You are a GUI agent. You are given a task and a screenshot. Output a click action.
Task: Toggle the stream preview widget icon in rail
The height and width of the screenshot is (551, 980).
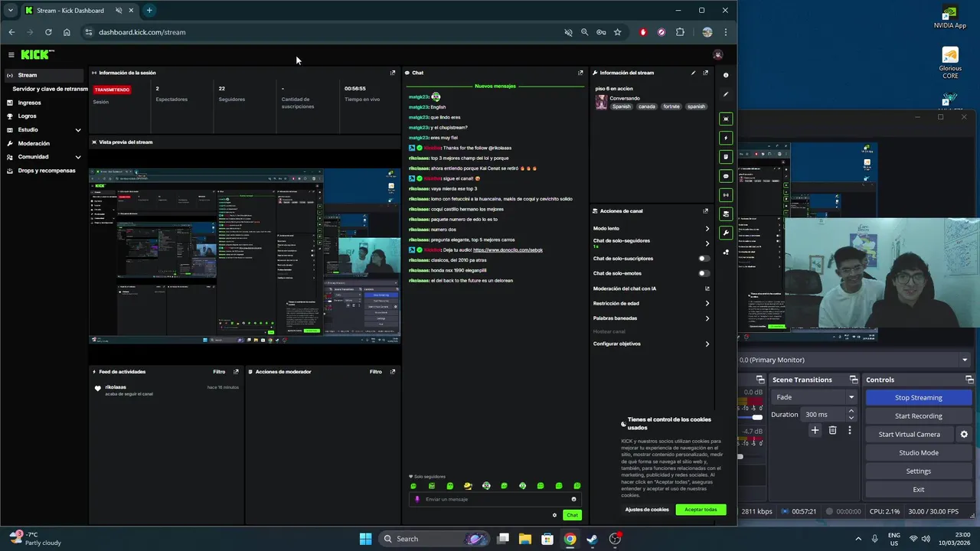726,119
